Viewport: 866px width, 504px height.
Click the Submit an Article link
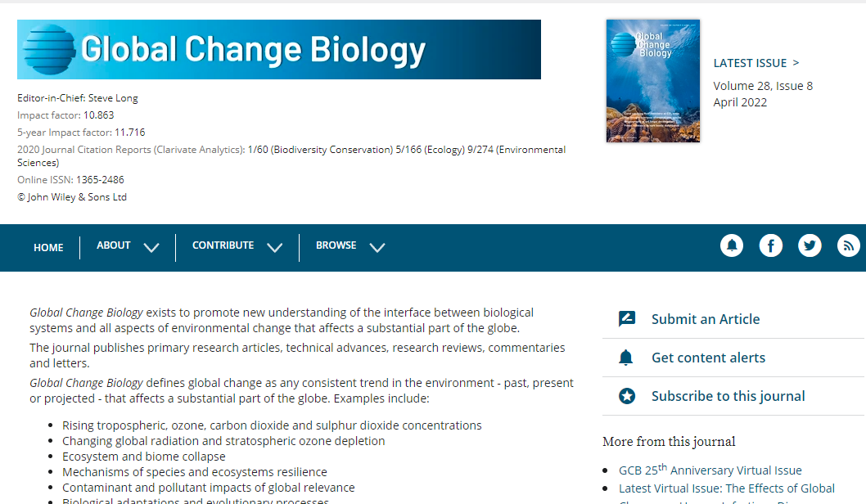point(706,319)
